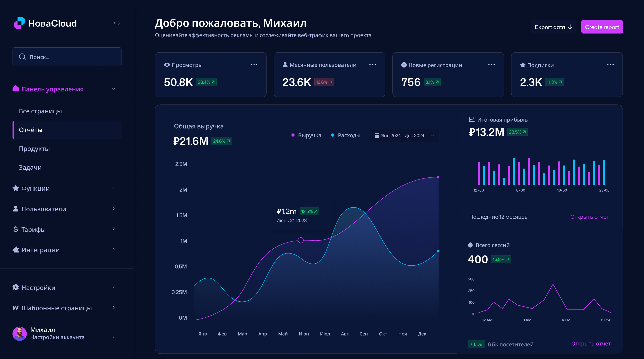644x359 pixels.
Task: Click the gear icon beside Настройки
Action: [x=15, y=287]
